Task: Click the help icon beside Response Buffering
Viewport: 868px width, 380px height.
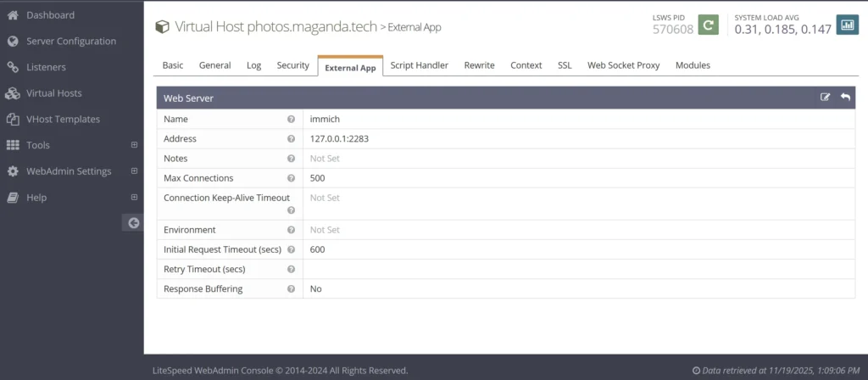Action: coord(291,289)
